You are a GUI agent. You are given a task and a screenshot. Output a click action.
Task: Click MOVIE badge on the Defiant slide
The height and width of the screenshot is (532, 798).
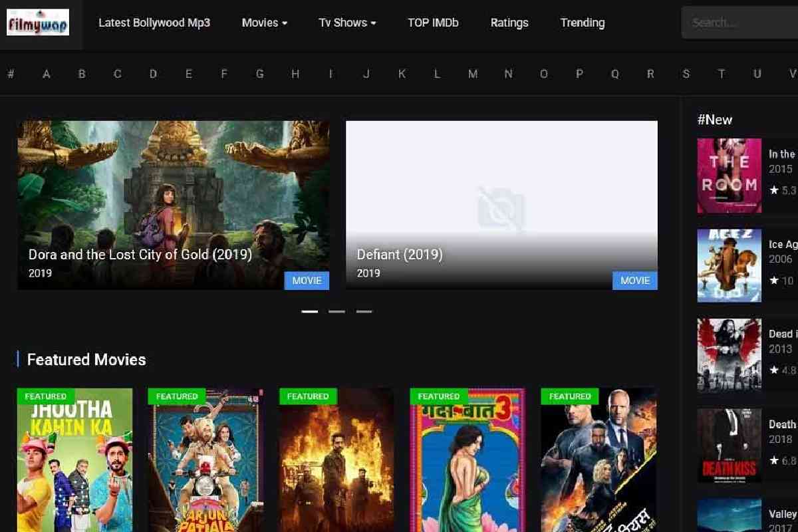(x=635, y=281)
